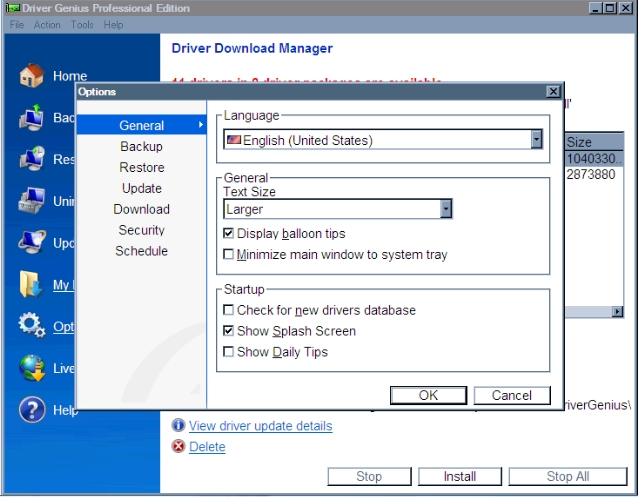Image resolution: width=638 pixels, height=497 pixels.
Task: Minimize the Driver Genius main window
Action: tap(596, 8)
